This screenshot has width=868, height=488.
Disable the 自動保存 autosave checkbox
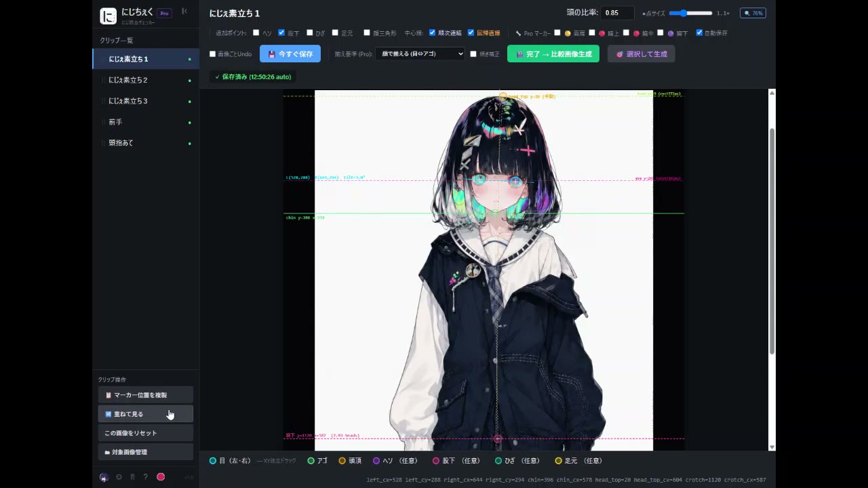pyautogui.click(x=699, y=33)
